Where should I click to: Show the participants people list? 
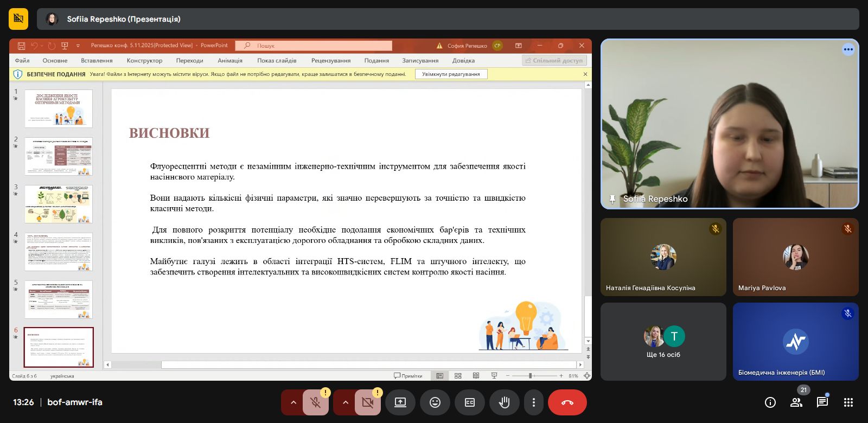click(796, 402)
